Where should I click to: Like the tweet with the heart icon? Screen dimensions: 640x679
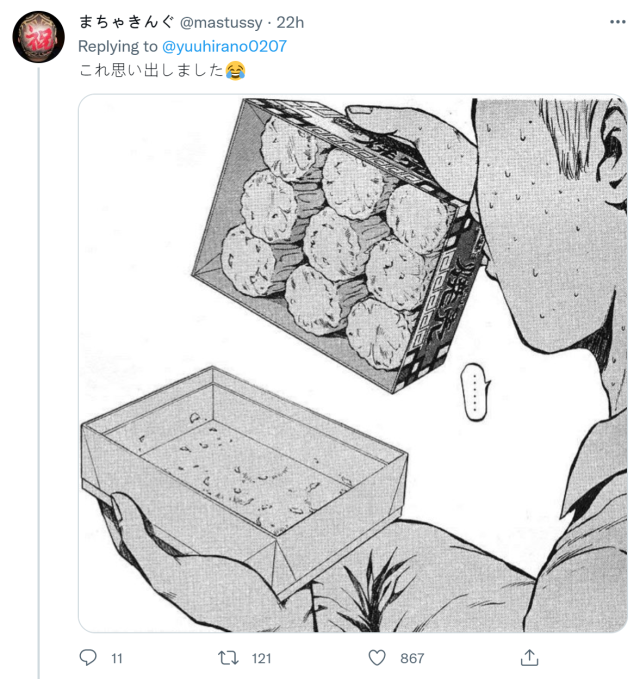(x=377, y=657)
